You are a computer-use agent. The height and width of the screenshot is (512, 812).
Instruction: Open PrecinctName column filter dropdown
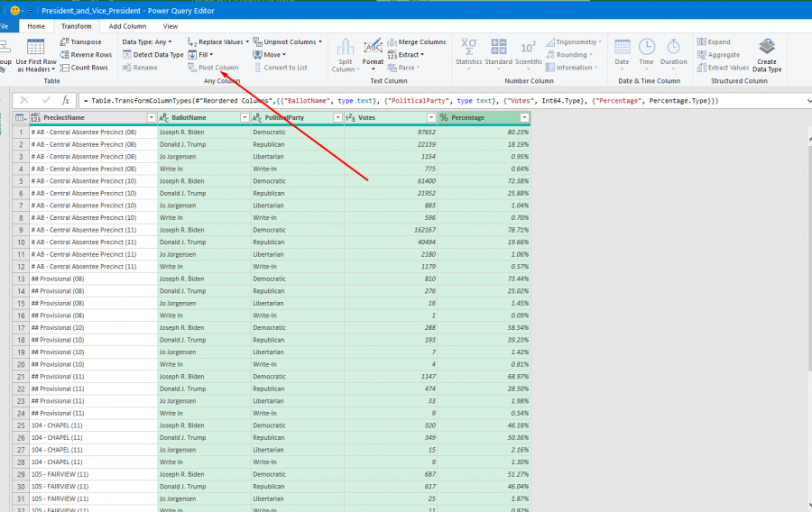[x=152, y=118]
